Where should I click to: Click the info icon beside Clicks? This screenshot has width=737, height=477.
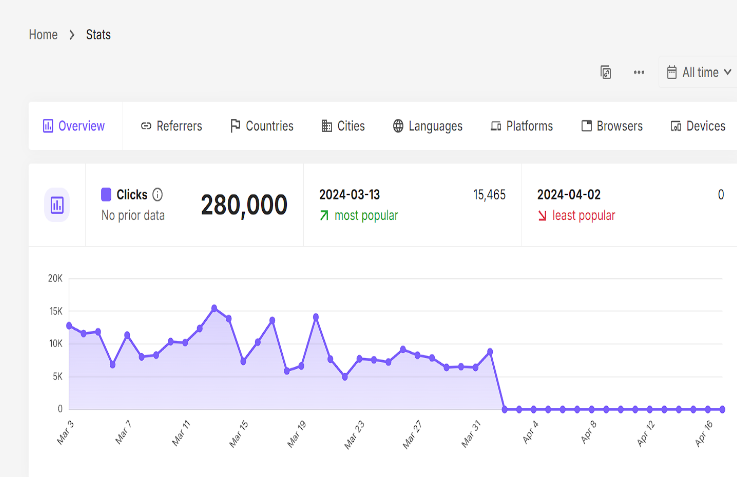157,195
